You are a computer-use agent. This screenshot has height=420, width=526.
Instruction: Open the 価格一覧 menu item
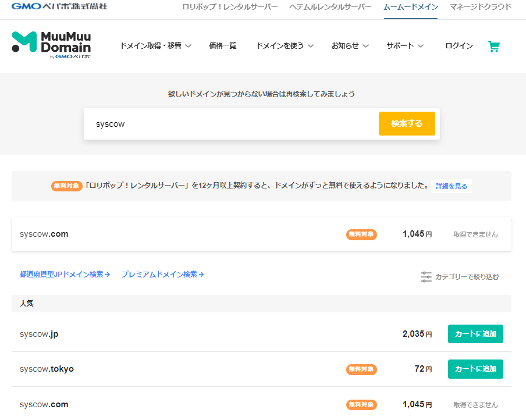tap(222, 46)
